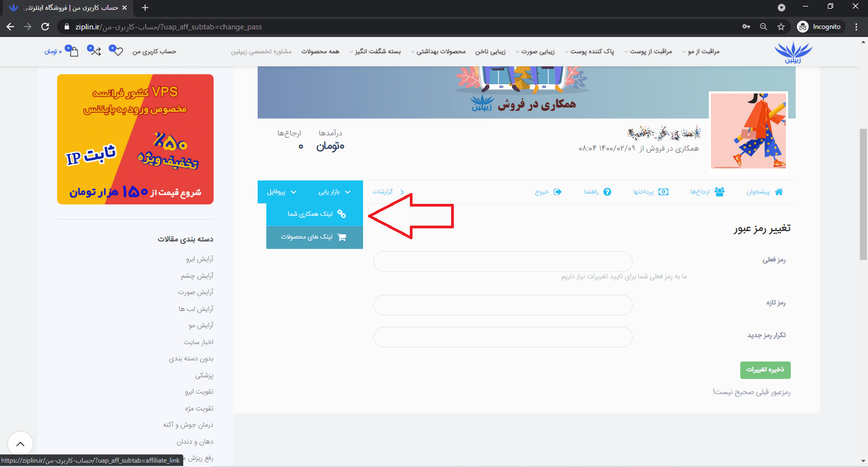Click the back-to-top arrow button
Viewport: 868px width, 467px height.
[20, 444]
